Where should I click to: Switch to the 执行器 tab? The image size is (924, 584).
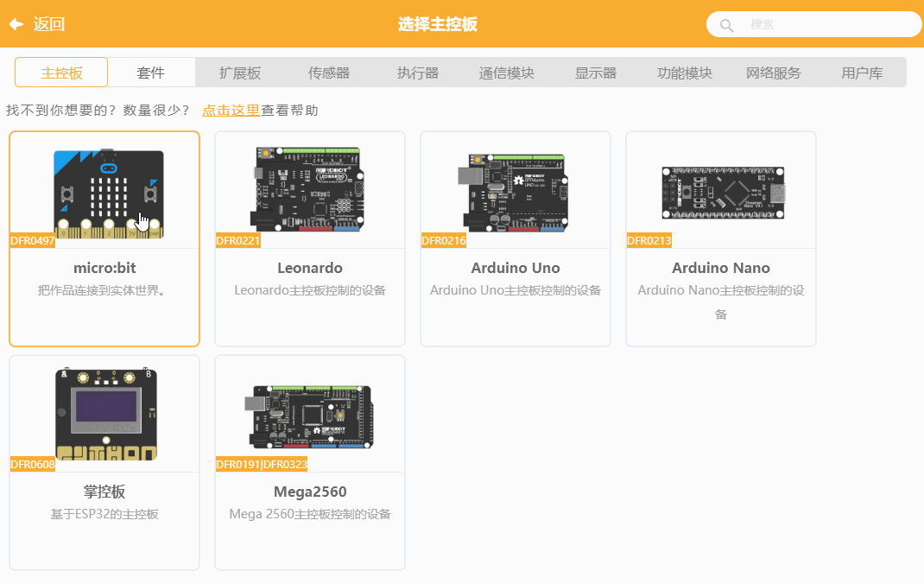[418, 73]
